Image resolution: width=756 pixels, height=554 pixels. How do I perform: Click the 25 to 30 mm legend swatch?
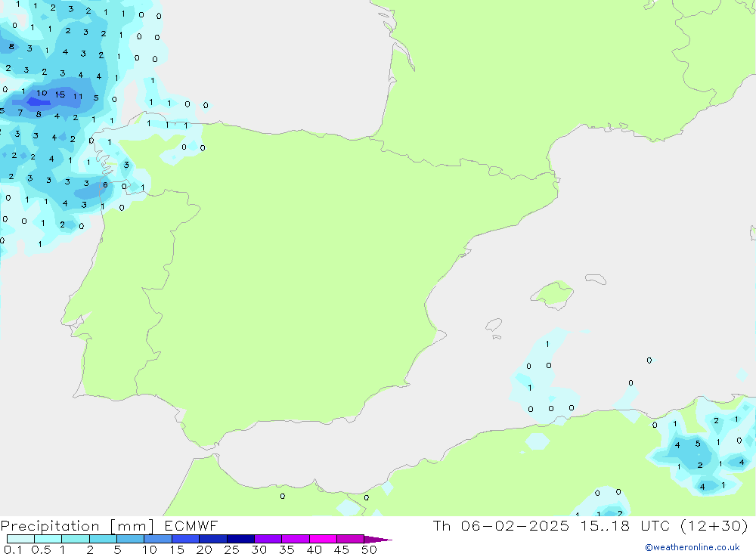coord(240,539)
